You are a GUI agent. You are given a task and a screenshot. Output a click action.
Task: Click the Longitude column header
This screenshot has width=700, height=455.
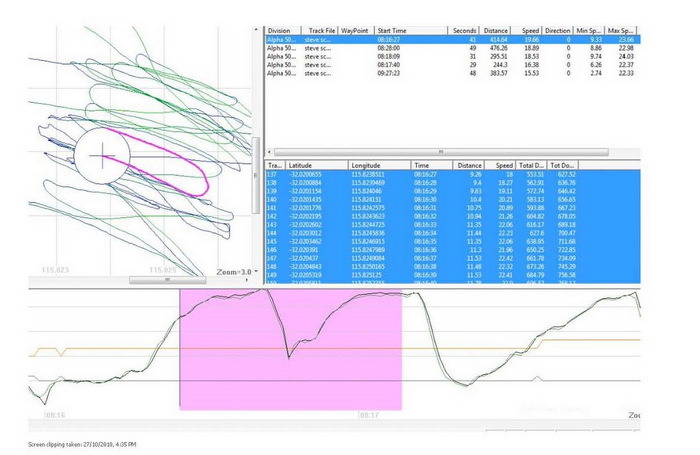click(377, 164)
